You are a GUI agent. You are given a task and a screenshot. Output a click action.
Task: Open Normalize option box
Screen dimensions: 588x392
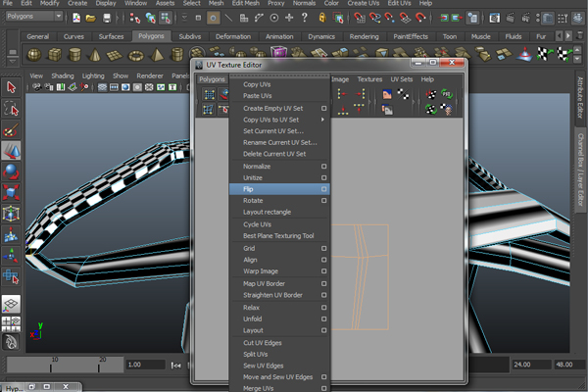point(323,167)
